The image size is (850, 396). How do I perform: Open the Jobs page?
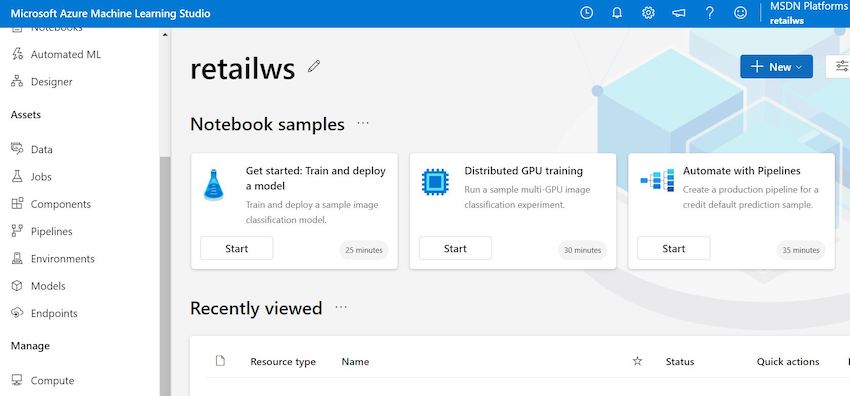coord(41,177)
